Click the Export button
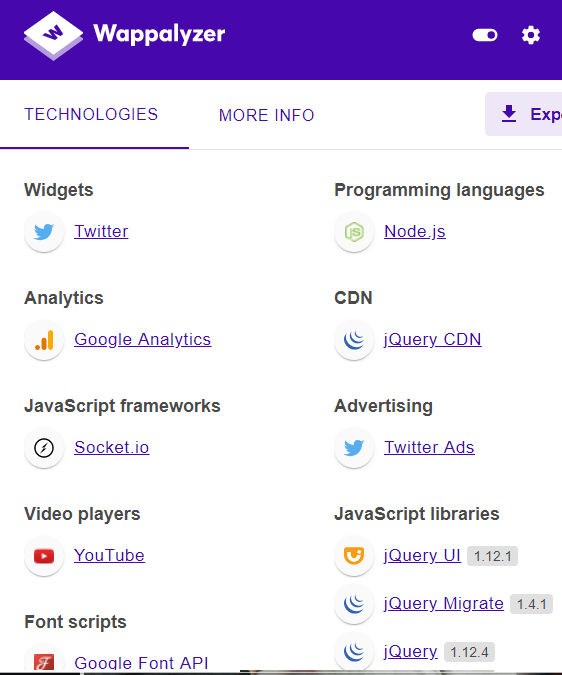This screenshot has width=562, height=675. (x=524, y=114)
